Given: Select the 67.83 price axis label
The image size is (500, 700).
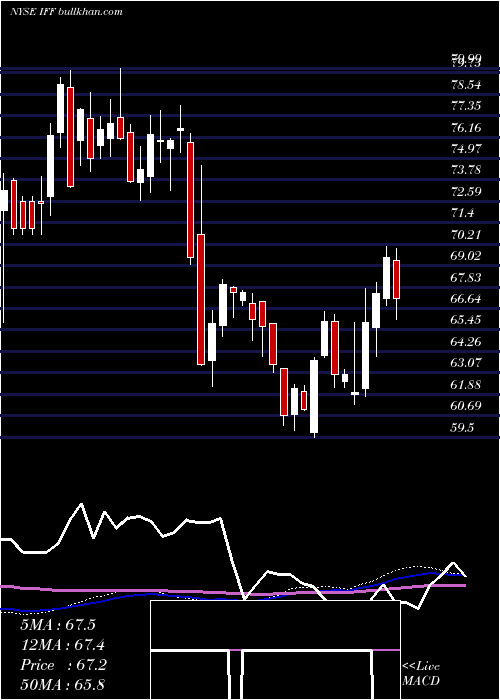Looking at the screenshot, I should (x=466, y=277).
